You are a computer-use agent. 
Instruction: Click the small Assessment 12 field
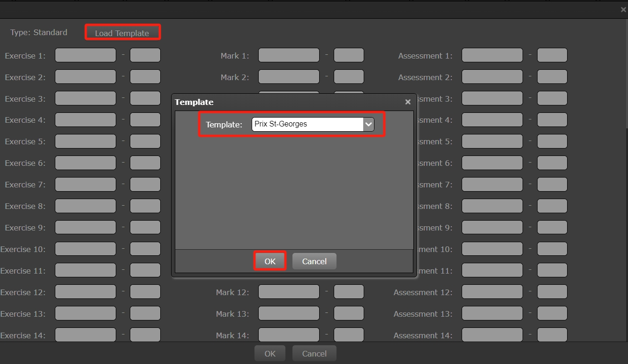point(552,292)
